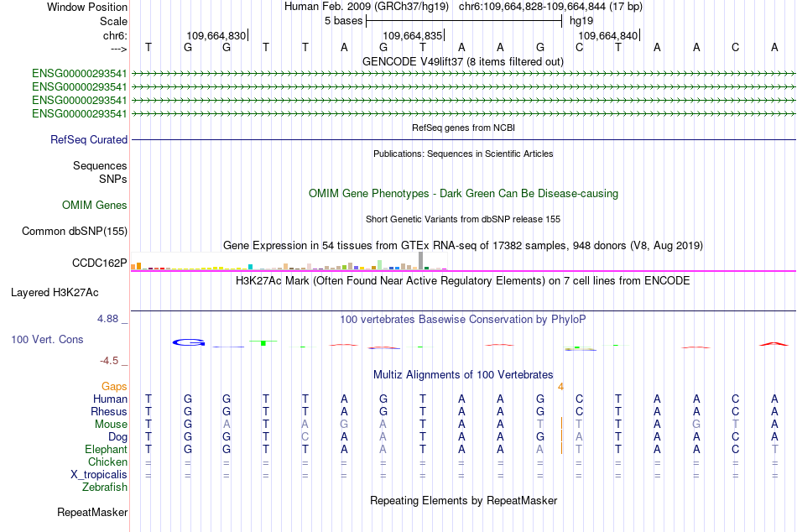
Task: Click the 'Publications: Sequences in Scientific Articles' title
Action: (463, 154)
